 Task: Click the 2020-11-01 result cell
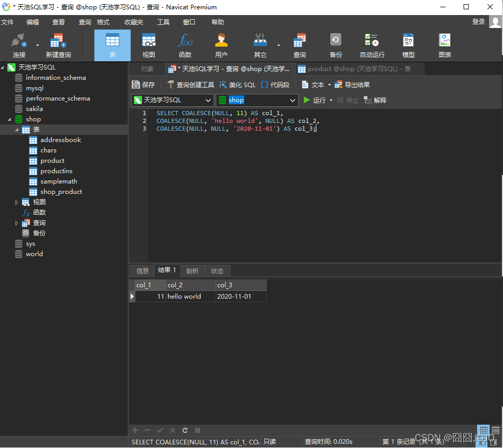[x=241, y=296]
